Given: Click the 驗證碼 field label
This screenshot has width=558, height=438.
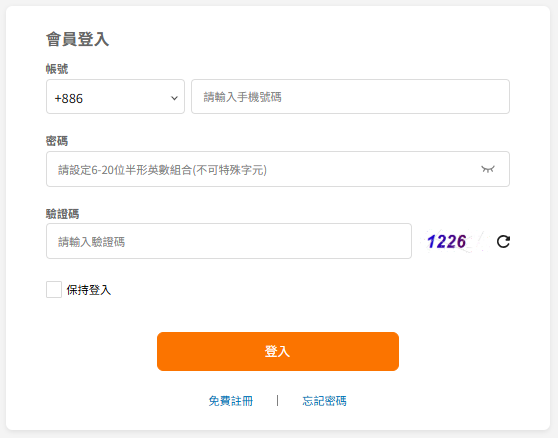Looking at the screenshot, I should tap(63, 214).
